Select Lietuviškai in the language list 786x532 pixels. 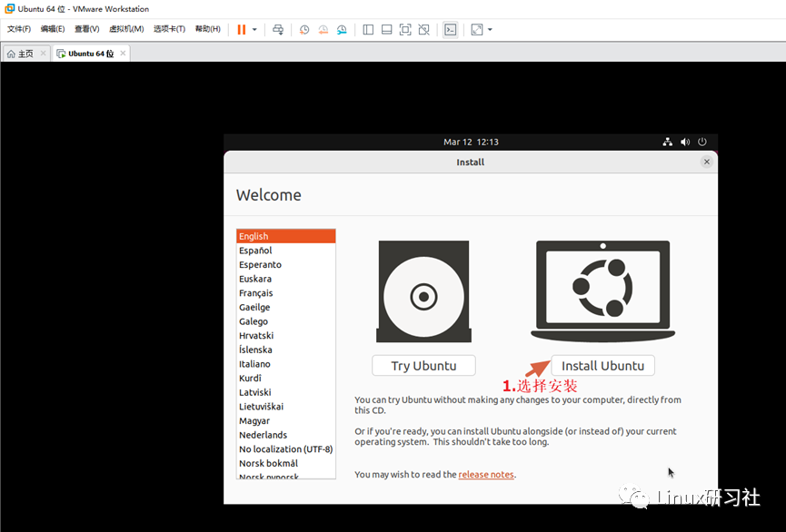click(285, 407)
